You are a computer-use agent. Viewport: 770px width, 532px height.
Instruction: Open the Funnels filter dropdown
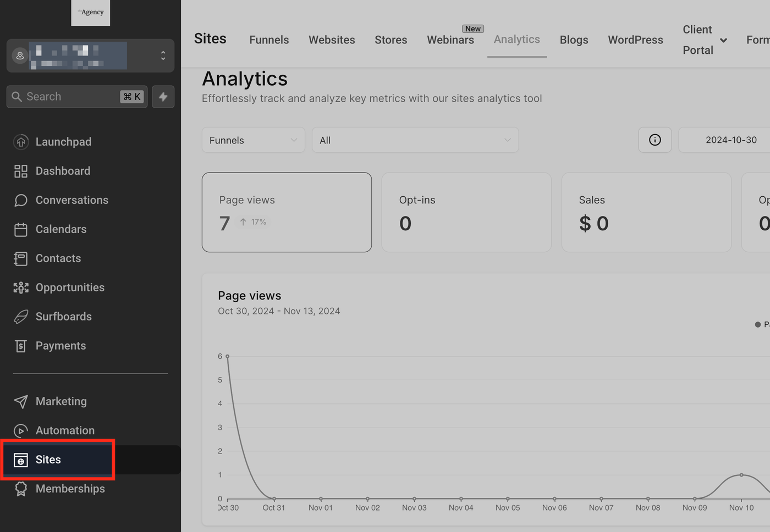(253, 140)
